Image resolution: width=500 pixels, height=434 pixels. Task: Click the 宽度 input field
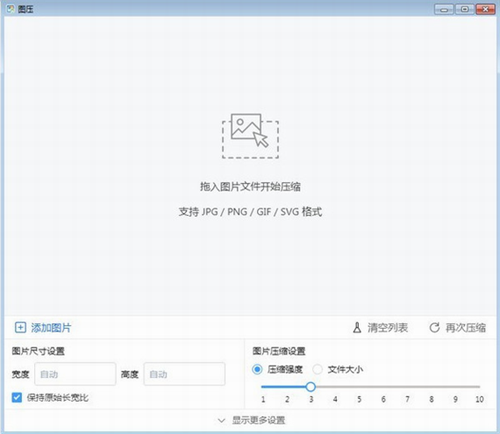point(75,374)
